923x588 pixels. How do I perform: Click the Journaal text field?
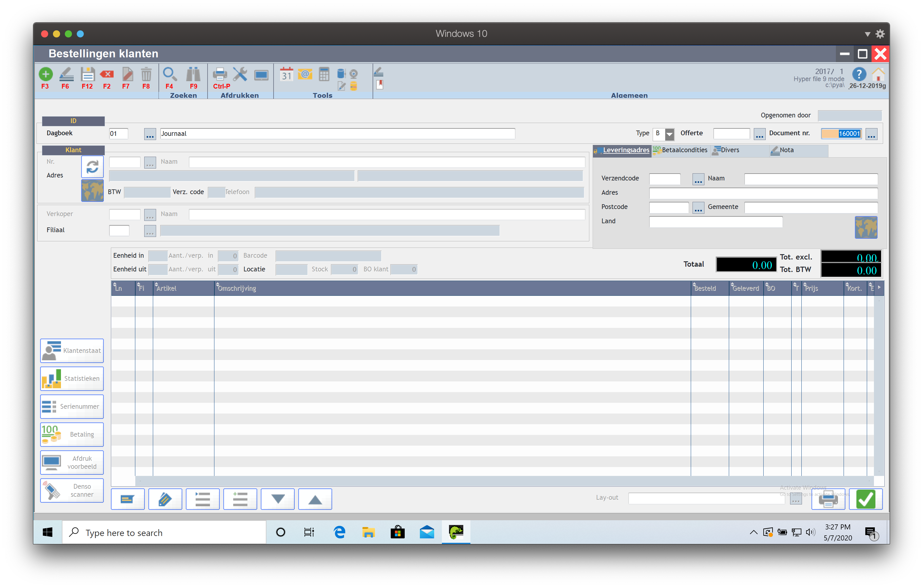[337, 134]
